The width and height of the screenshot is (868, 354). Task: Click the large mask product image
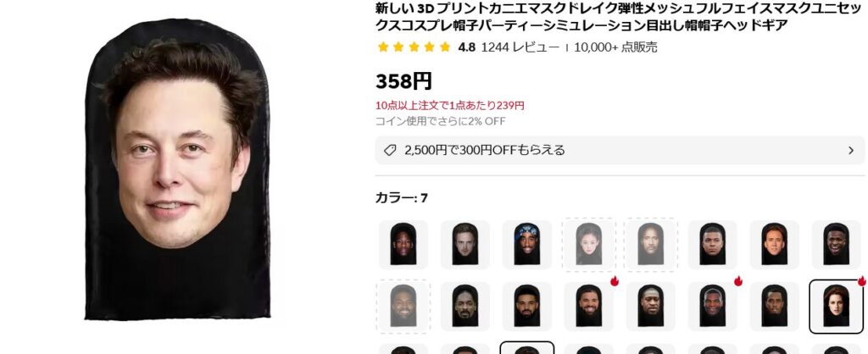tap(177, 170)
